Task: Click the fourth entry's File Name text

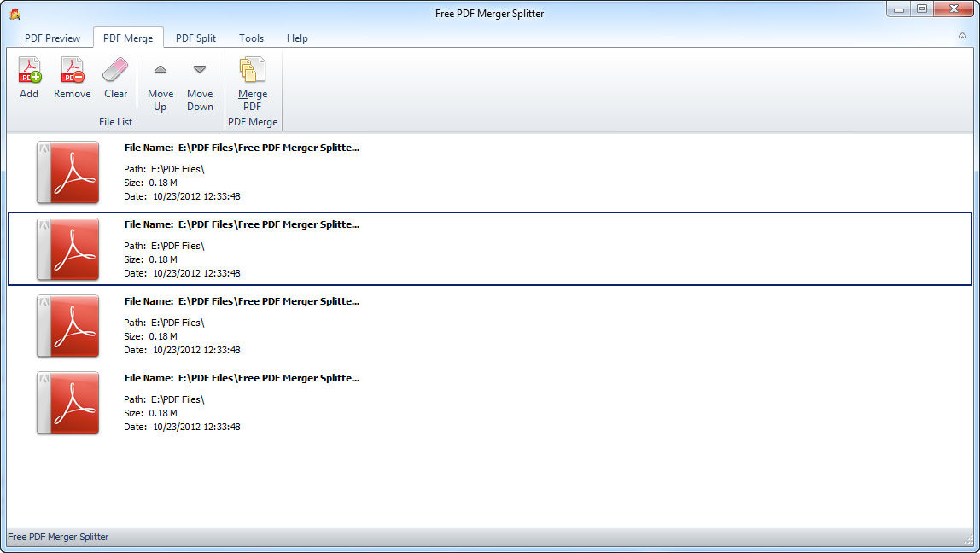Action: click(x=242, y=379)
